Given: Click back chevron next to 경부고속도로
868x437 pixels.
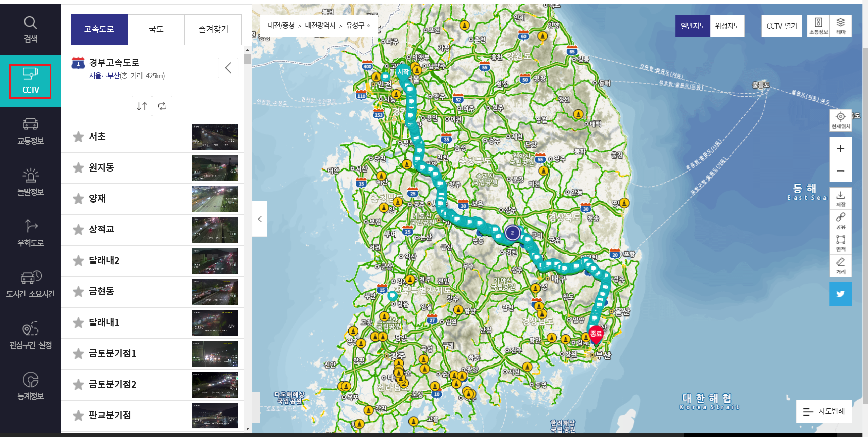Looking at the screenshot, I should tap(228, 68).
